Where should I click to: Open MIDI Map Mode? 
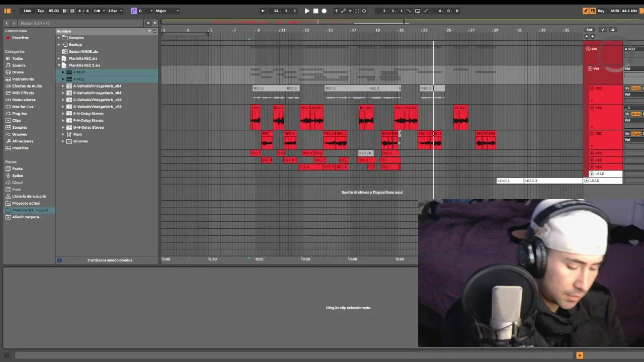tap(615, 11)
